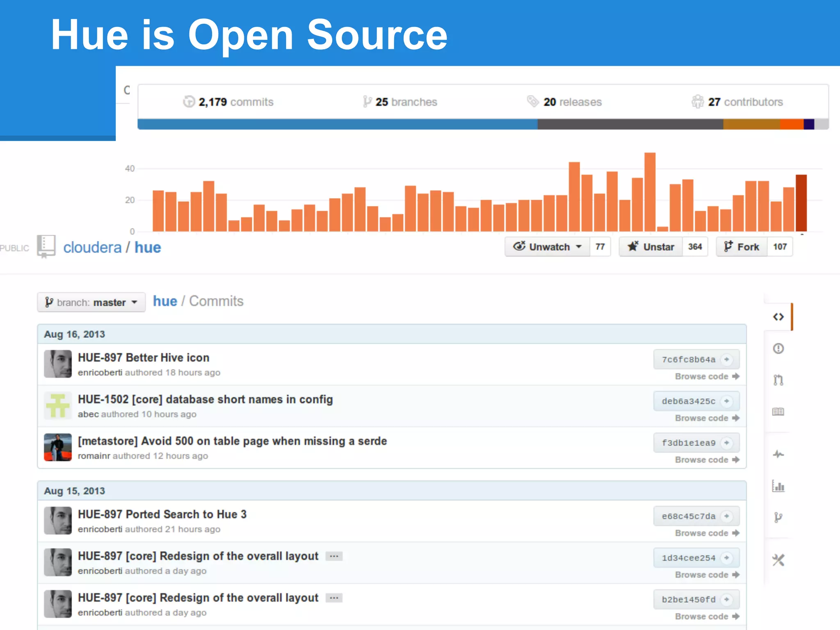840x630 pixels.
Task: Open the Issues sidebar icon
Action: point(778,348)
